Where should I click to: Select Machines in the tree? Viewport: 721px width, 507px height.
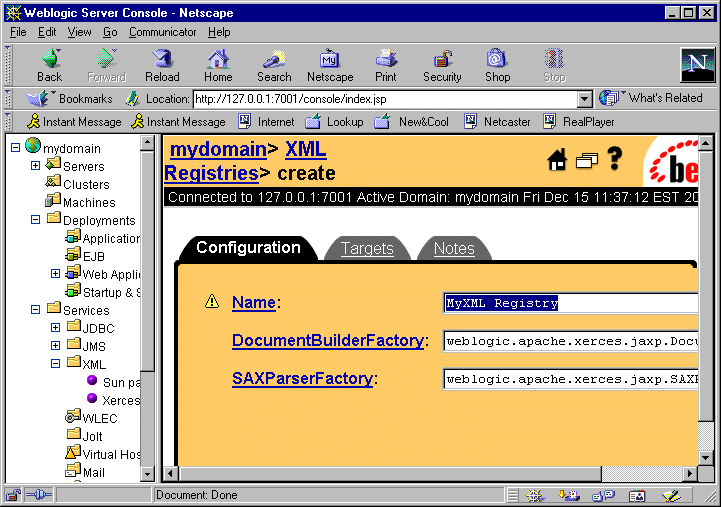point(89,202)
